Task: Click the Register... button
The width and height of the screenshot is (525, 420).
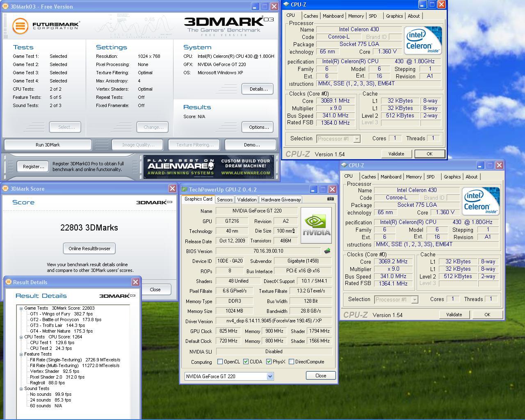Action: coord(33,167)
